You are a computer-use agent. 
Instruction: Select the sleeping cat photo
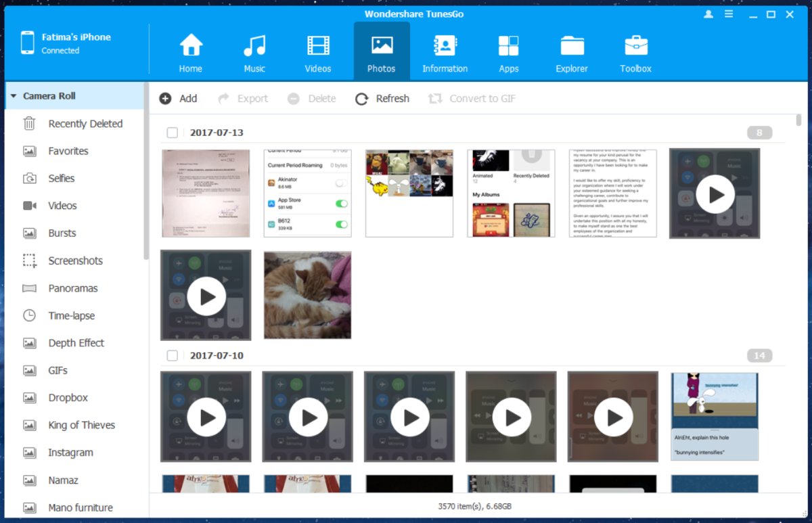pos(308,295)
